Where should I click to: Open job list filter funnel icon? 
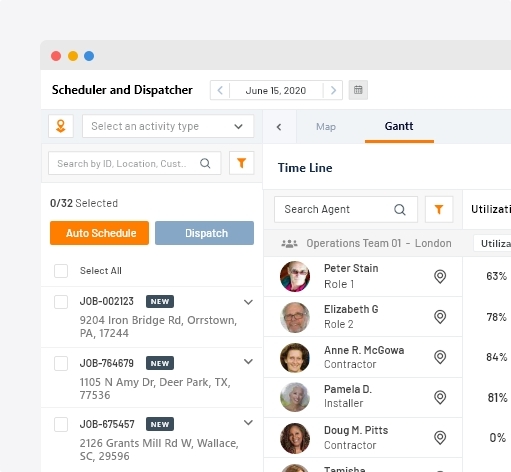click(242, 163)
